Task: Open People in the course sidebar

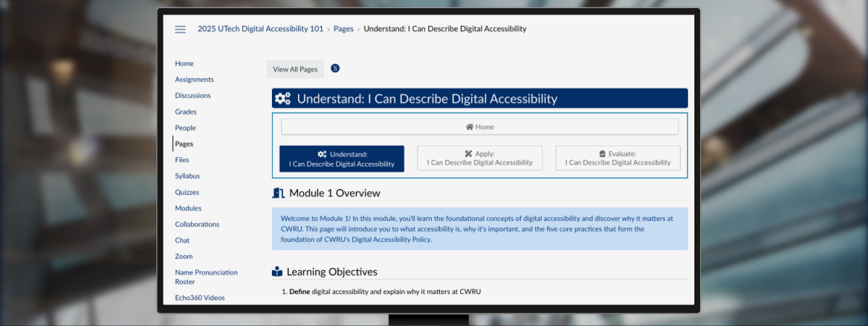Action: 185,128
